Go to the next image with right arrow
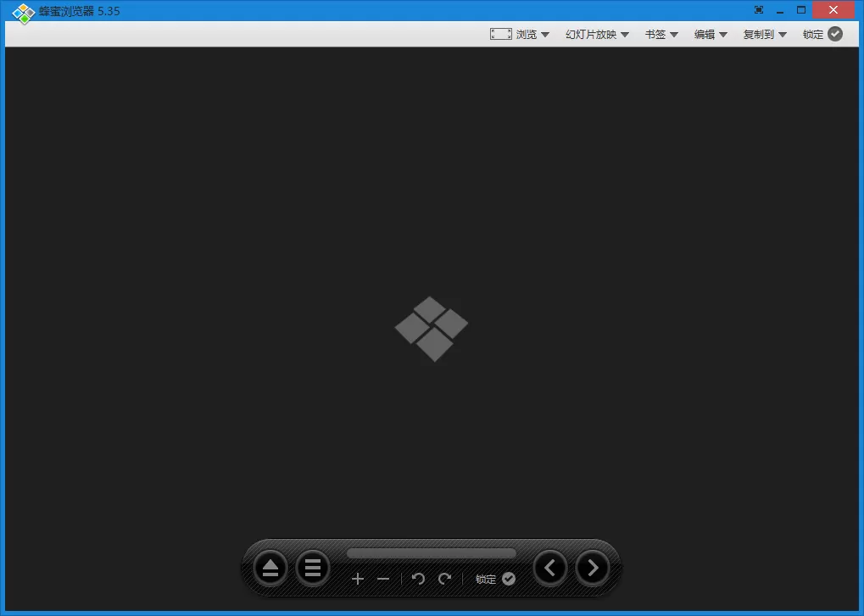Screen dimensions: 864x616 592,568
